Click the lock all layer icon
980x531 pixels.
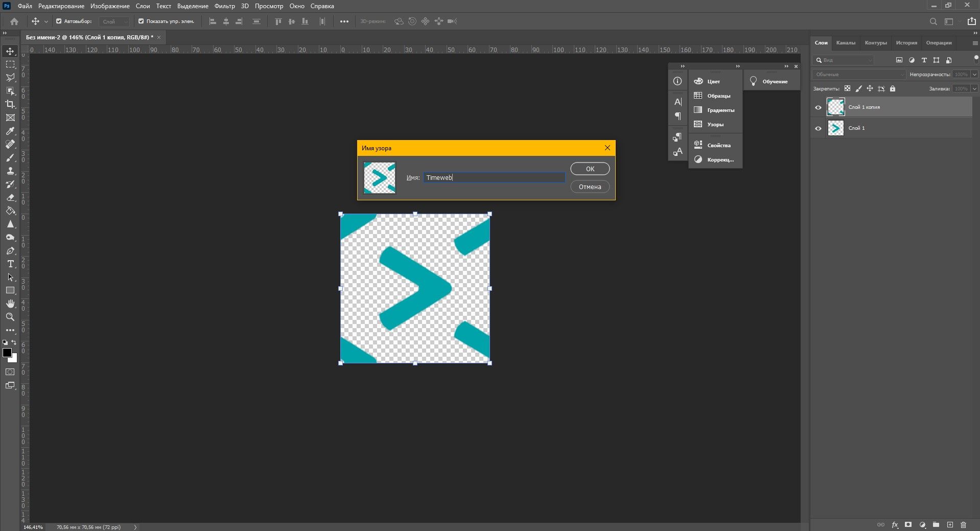coord(893,88)
